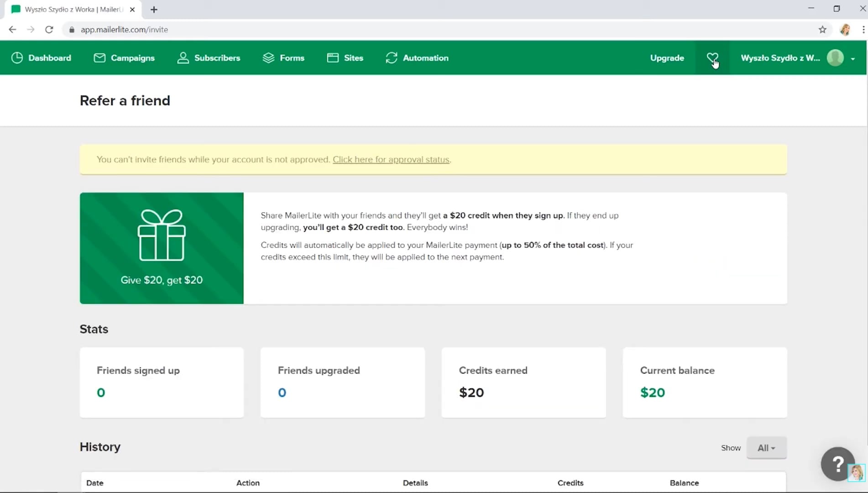Click the Action column header
Image resolution: width=868 pixels, height=493 pixels.
tap(248, 483)
